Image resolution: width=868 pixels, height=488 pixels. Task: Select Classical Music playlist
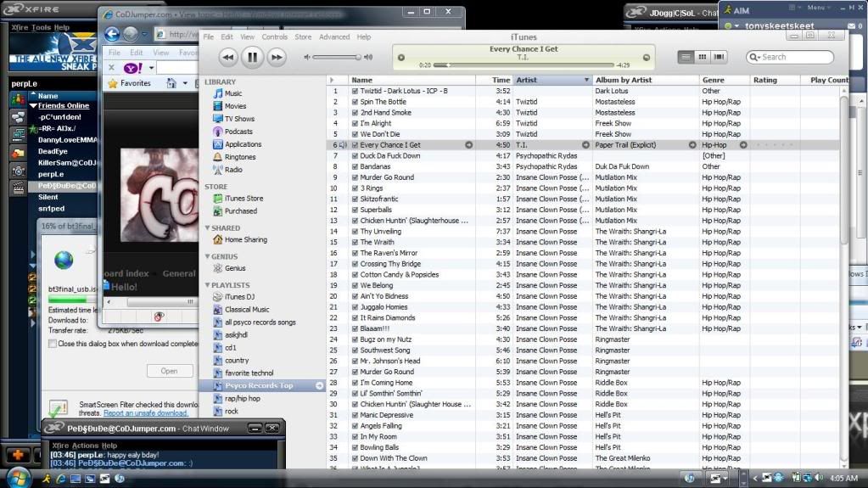click(246, 310)
